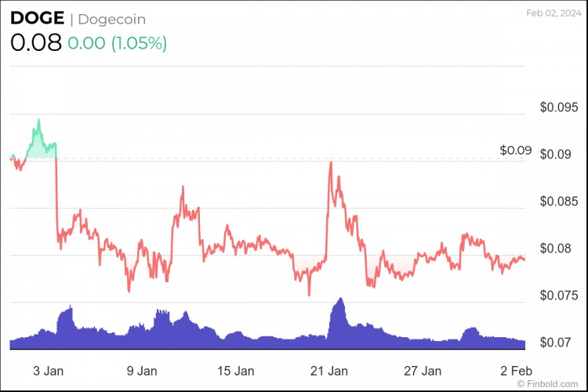The image size is (588, 392).
Task: Click the 3 Jan date axis label
Action: [48, 371]
